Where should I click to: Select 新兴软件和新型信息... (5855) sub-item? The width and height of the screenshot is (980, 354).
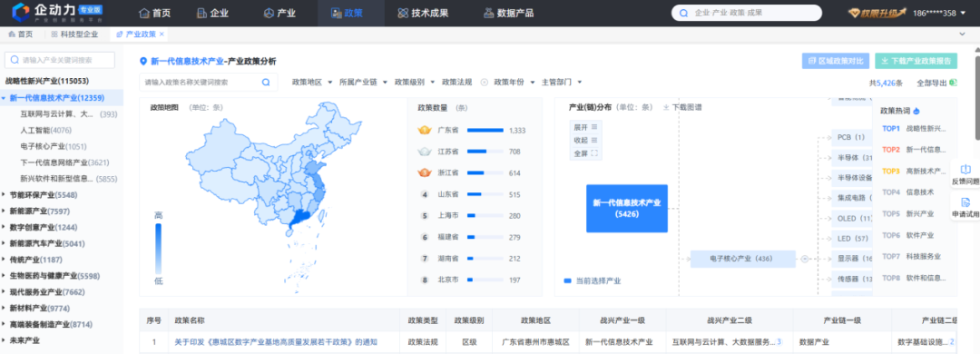coord(69,179)
